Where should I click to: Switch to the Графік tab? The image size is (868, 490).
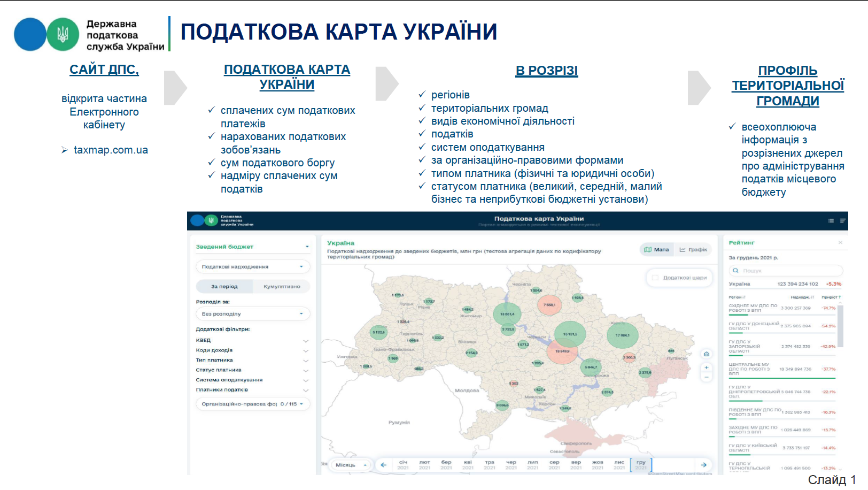693,250
